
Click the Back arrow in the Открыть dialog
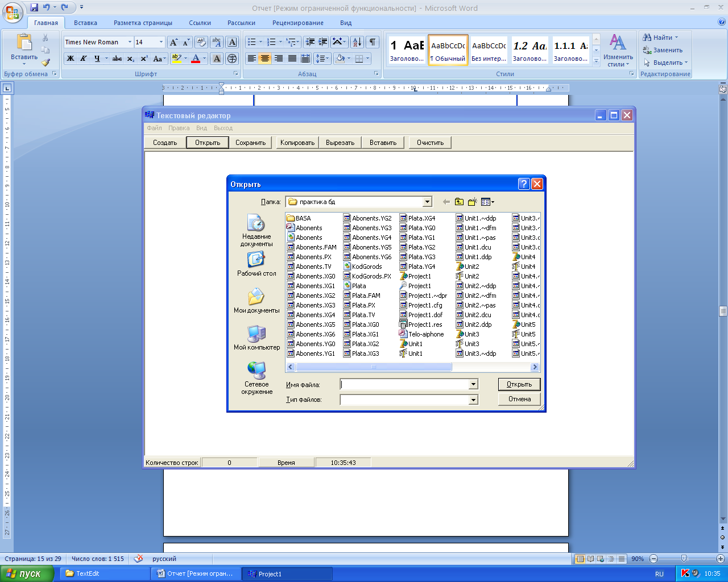446,202
